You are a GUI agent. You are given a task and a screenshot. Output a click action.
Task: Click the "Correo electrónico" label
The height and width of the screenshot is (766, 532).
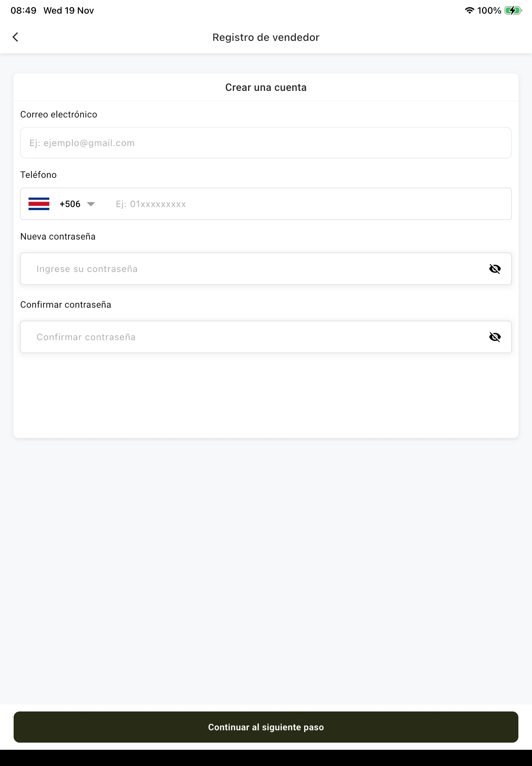click(x=59, y=114)
